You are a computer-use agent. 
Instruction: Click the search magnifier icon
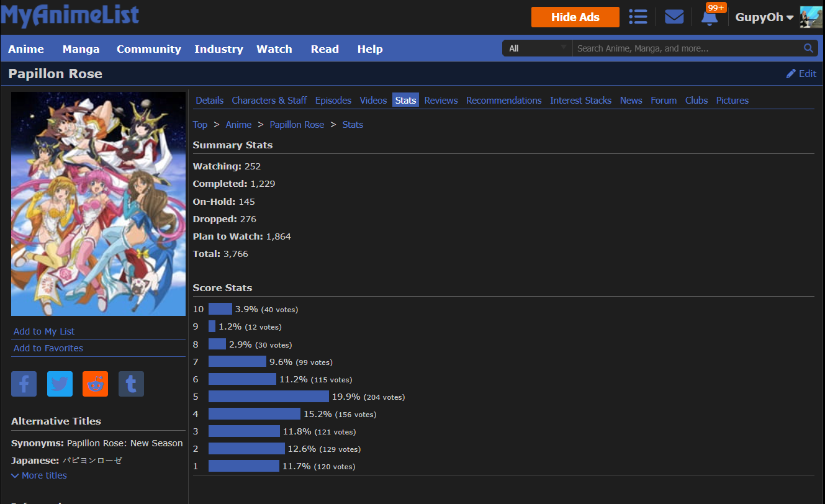808,48
